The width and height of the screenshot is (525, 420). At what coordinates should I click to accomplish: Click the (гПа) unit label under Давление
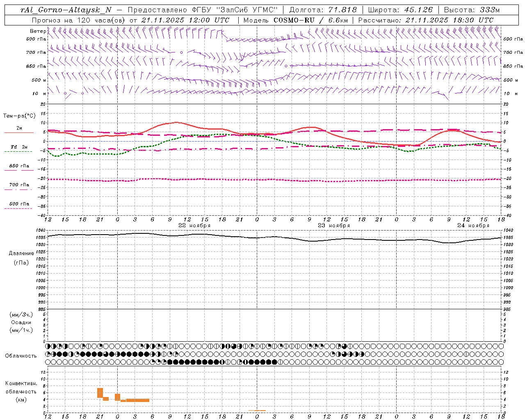(21, 263)
